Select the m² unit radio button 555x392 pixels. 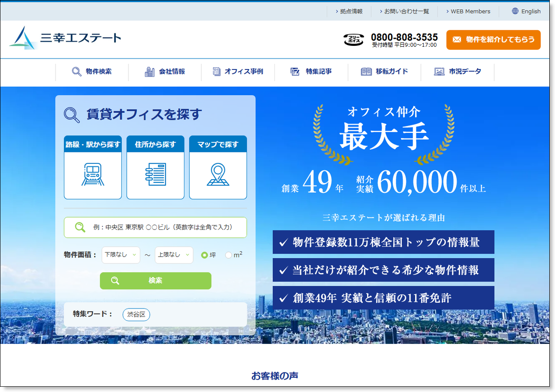tap(229, 255)
